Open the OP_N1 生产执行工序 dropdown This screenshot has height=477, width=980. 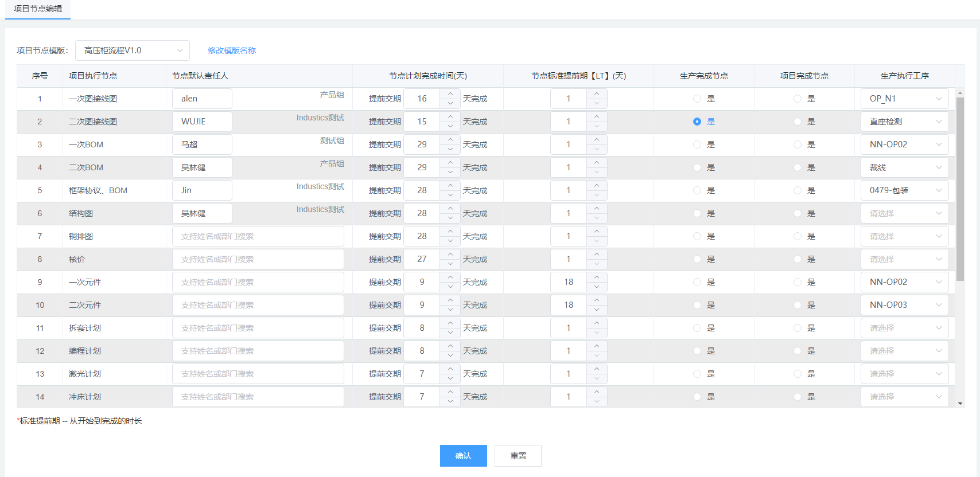[x=904, y=99]
